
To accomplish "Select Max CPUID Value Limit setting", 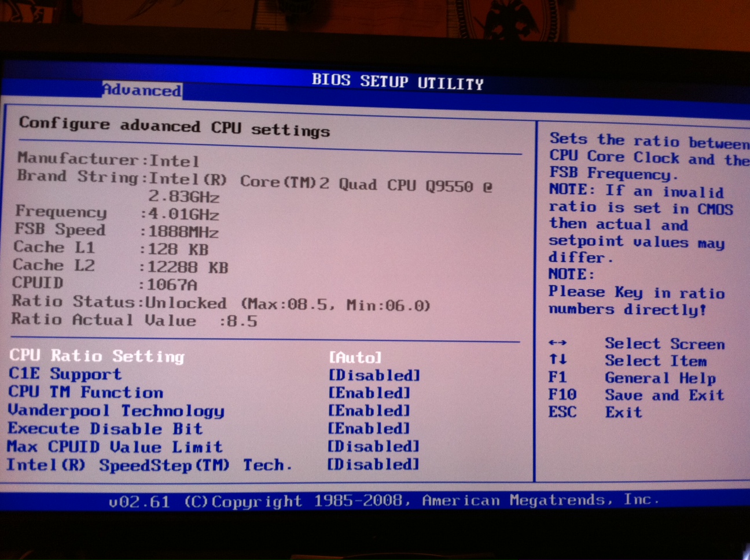I will pos(115,447).
